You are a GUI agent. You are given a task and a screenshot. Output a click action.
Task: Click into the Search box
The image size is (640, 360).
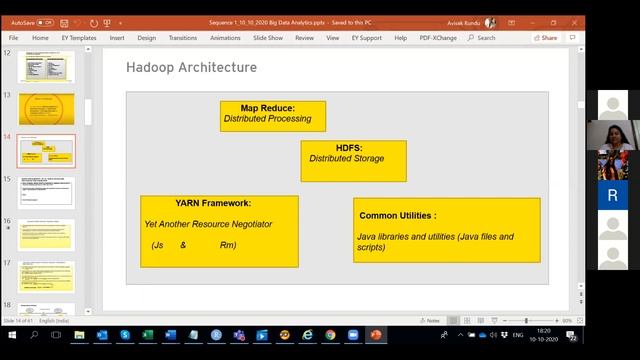482,38
